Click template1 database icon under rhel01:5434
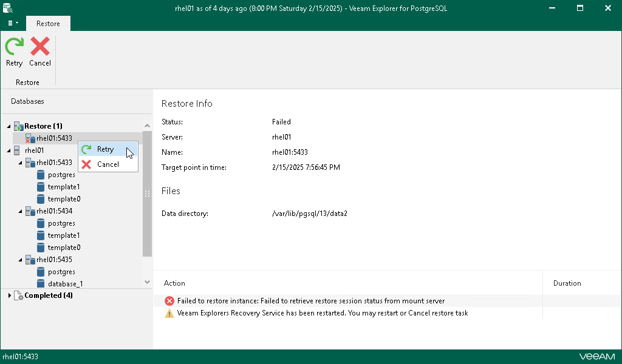This screenshot has width=622, height=364. 41,235
